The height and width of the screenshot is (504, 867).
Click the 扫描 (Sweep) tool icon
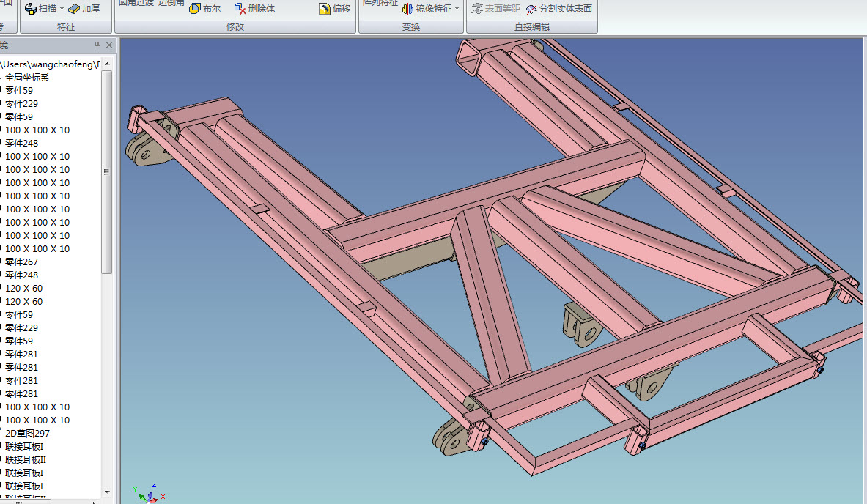[31, 9]
